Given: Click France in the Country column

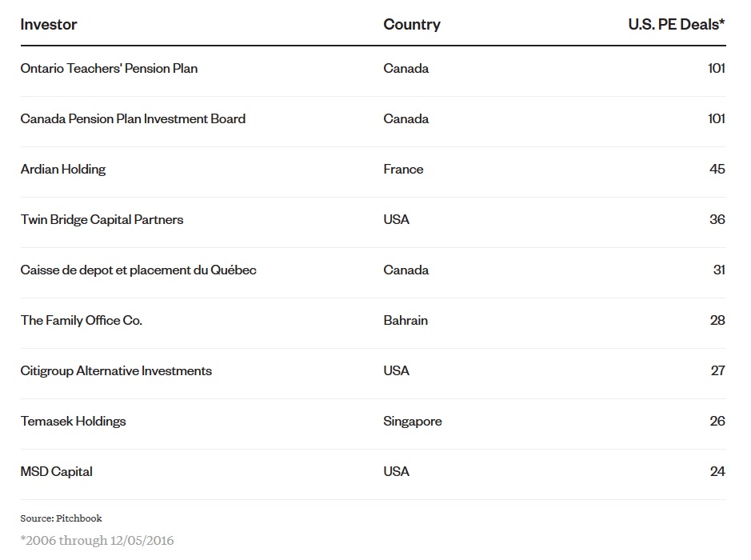Looking at the screenshot, I should pyautogui.click(x=403, y=170).
